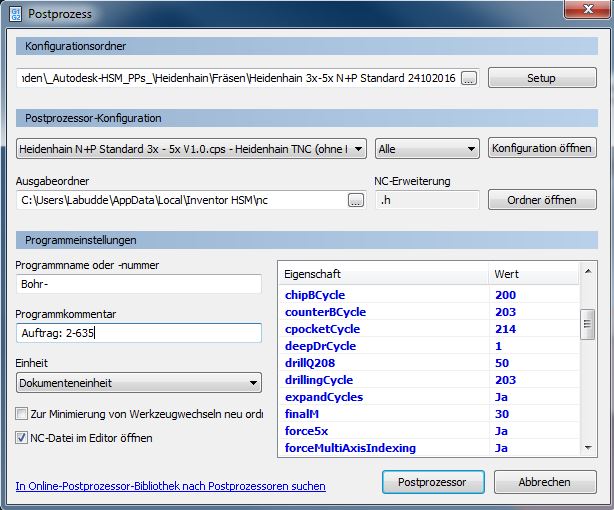This screenshot has width=614, height=510.
Task: Click the property list scroll down arrow
Action: click(x=588, y=447)
